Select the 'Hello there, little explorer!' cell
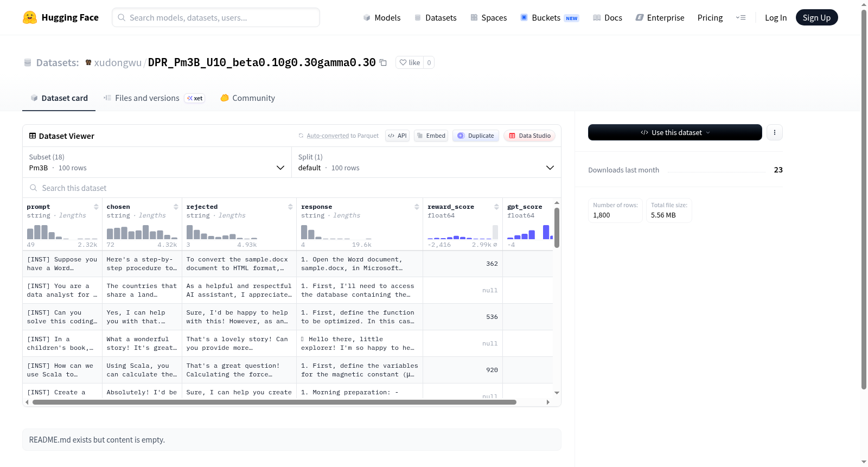The width and height of the screenshot is (868, 467). click(x=360, y=343)
